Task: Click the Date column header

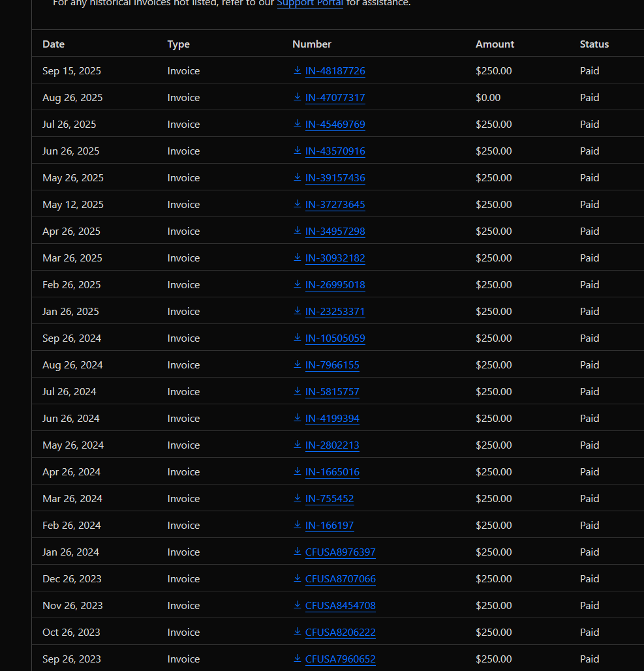Action: [x=54, y=44]
